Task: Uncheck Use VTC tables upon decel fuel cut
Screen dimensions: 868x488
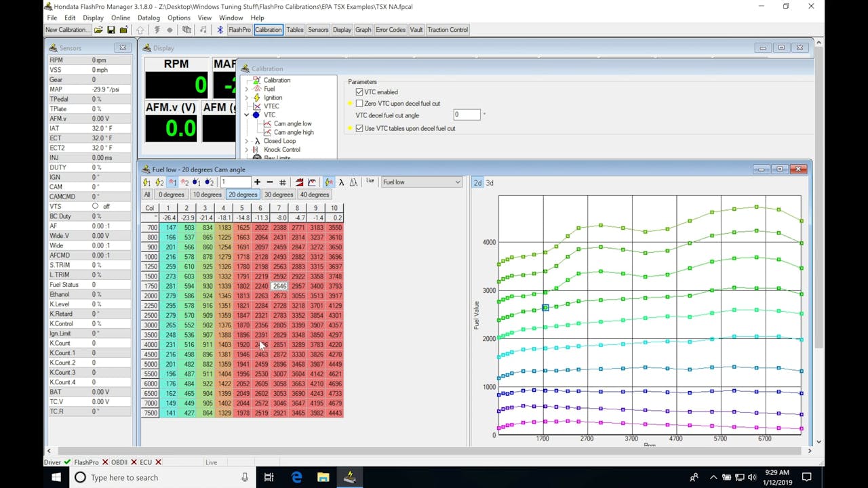Action: (x=359, y=128)
